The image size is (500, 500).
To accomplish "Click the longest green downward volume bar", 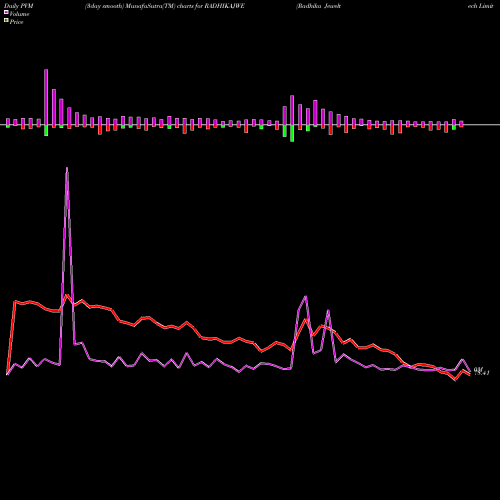I will click(x=292, y=133).
